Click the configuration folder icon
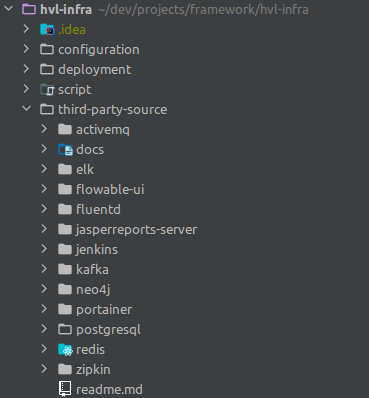Image resolution: width=369 pixels, height=398 pixels. [x=47, y=50]
